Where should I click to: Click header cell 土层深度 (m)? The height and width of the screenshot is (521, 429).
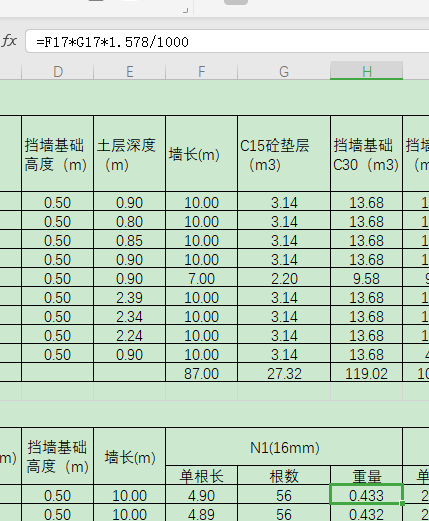(x=130, y=154)
